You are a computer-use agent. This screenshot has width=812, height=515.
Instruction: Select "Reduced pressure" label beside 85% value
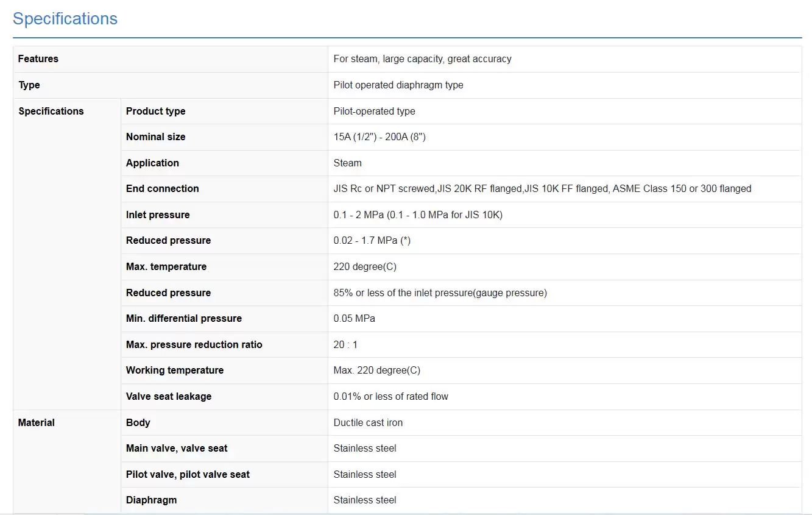coord(168,293)
